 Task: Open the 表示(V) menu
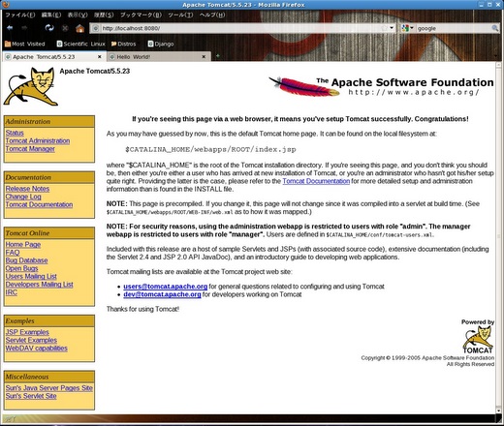pyautogui.click(x=78, y=15)
